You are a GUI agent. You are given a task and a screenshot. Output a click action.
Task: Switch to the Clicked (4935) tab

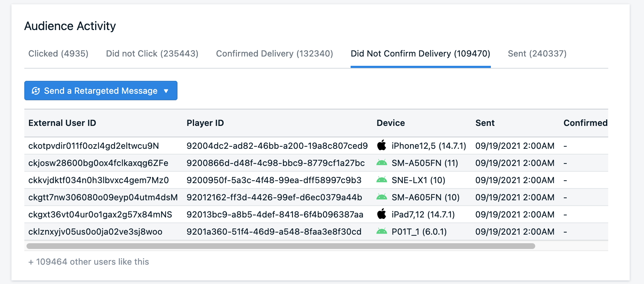click(x=58, y=54)
